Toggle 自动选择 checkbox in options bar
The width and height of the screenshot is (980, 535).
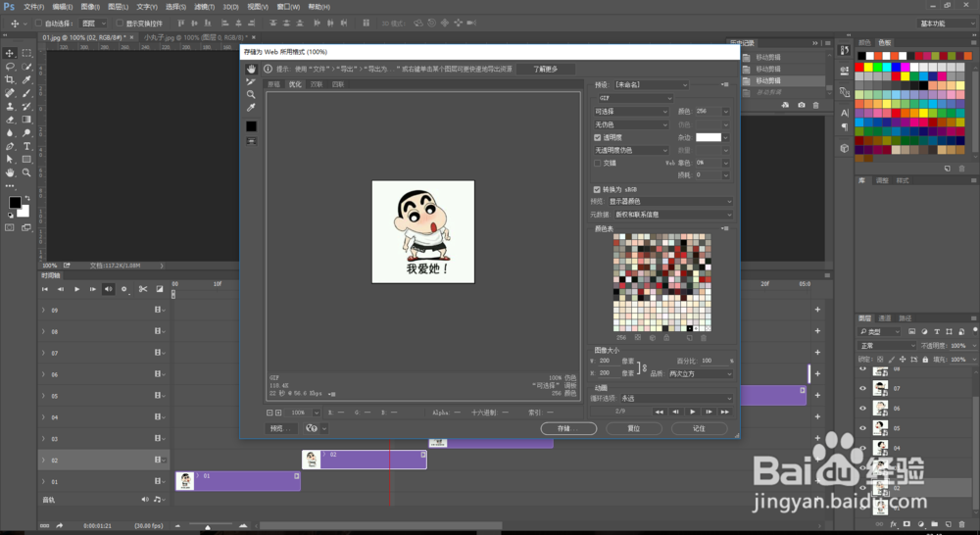38,24
